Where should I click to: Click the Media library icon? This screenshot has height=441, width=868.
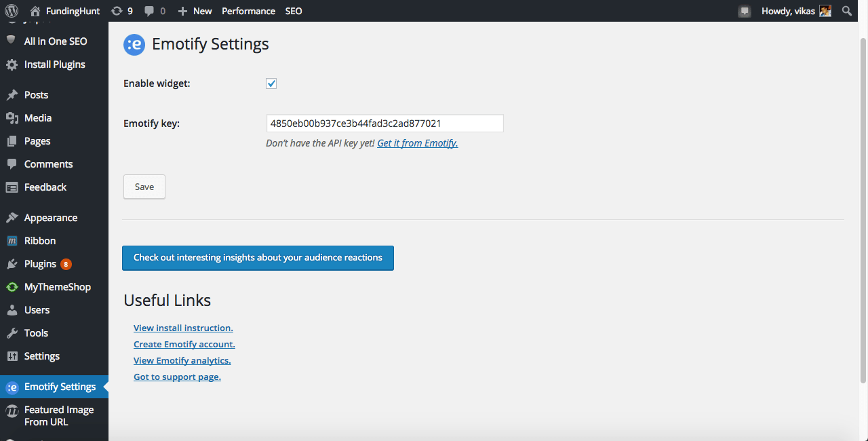12,118
